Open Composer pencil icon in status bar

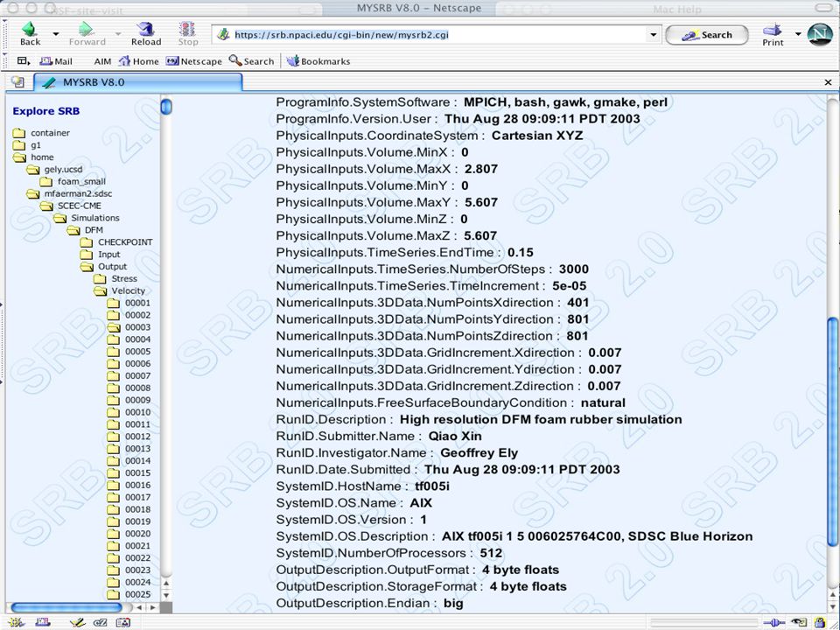[x=78, y=622]
